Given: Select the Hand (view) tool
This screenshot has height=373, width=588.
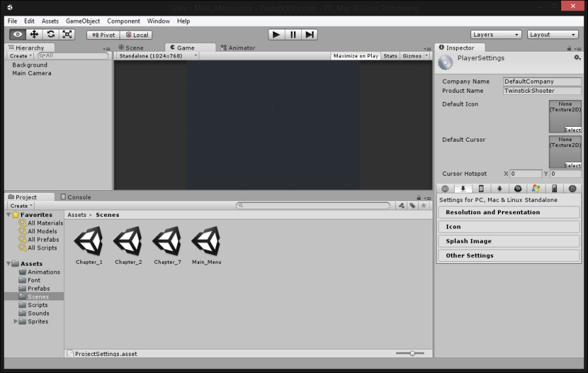Looking at the screenshot, I should [x=17, y=35].
